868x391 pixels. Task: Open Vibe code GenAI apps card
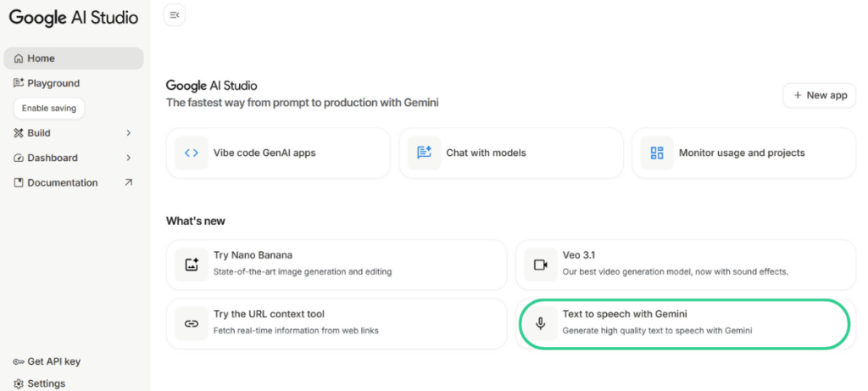click(x=278, y=153)
